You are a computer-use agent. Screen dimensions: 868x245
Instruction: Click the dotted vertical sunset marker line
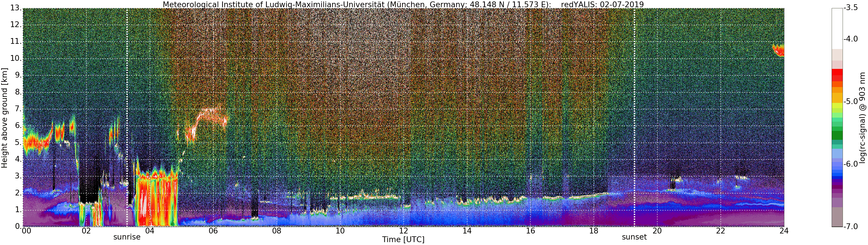click(x=634, y=117)
